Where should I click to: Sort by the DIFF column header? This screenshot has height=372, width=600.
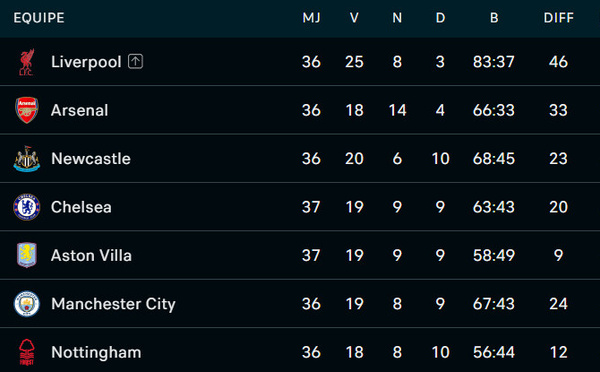(x=559, y=18)
